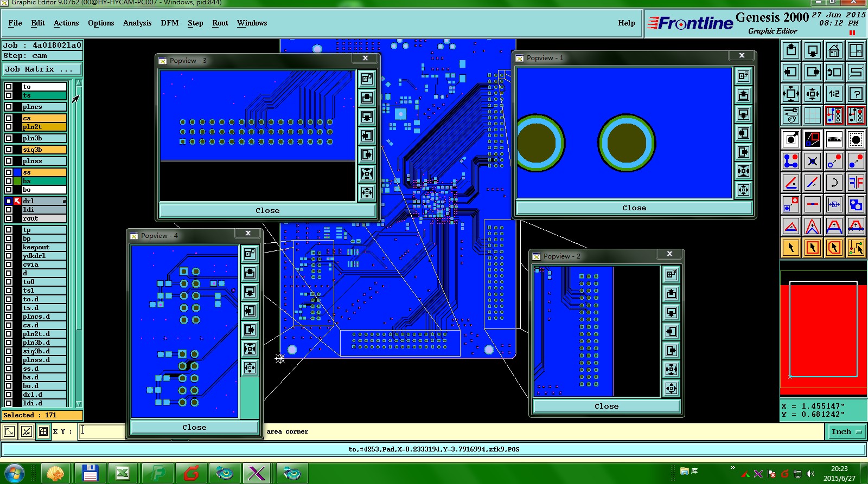Image resolution: width=868 pixels, height=484 pixels.
Task: Expand the drl layer plus marker
Action: pos(64,201)
